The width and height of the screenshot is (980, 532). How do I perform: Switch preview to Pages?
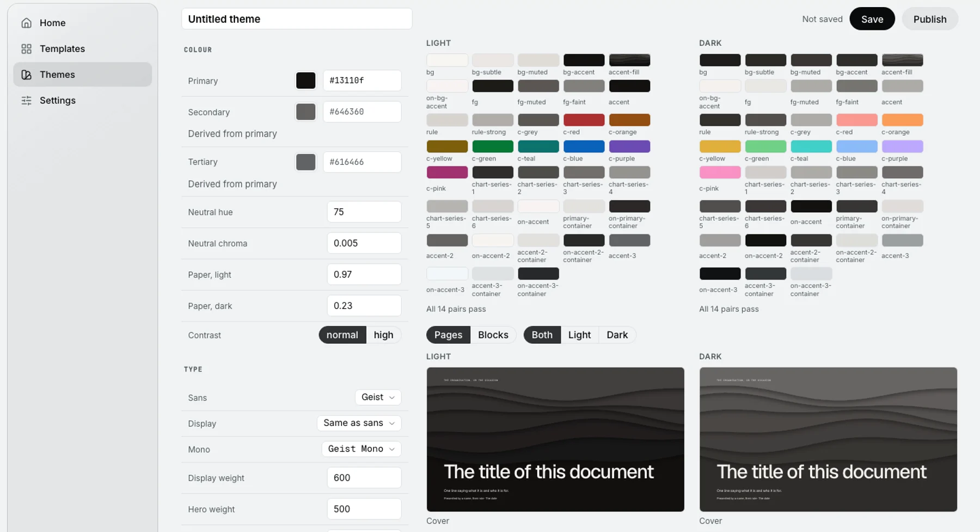click(x=448, y=335)
